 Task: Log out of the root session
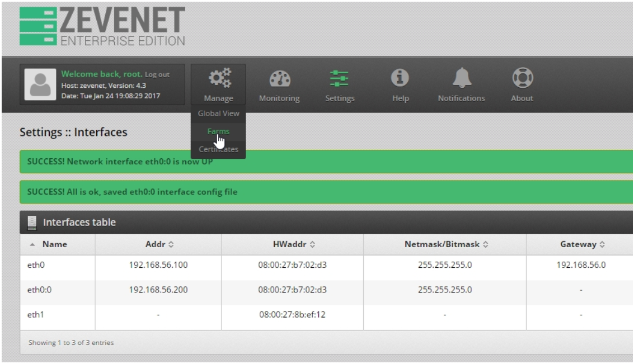tap(157, 75)
